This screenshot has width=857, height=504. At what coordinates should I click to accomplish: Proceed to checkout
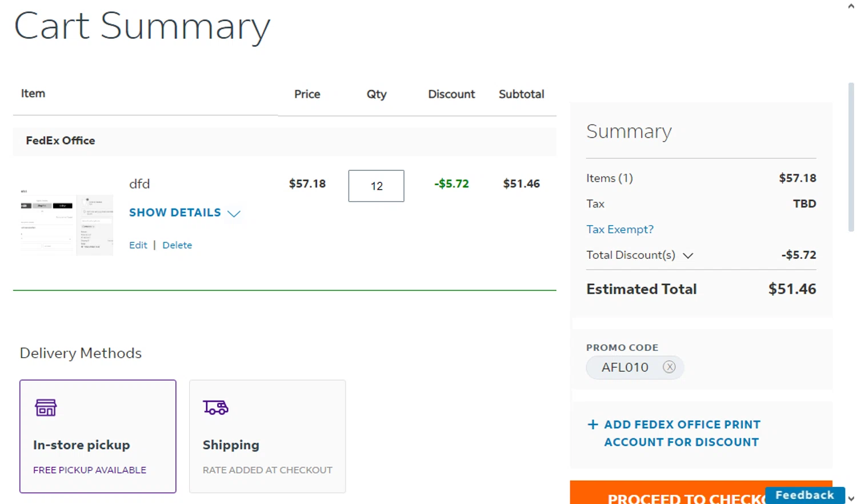(701, 493)
